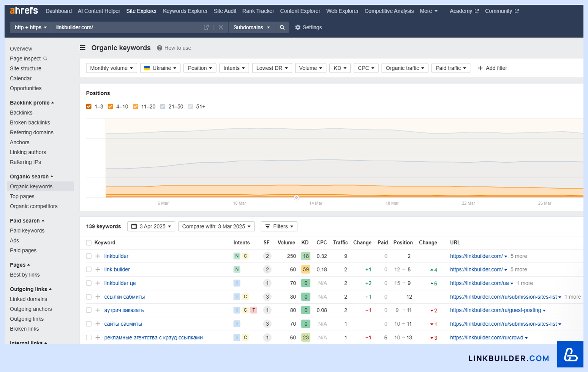Open Referring domains in the sidebar
Screen dimensions: 588x372
[x=32, y=132]
